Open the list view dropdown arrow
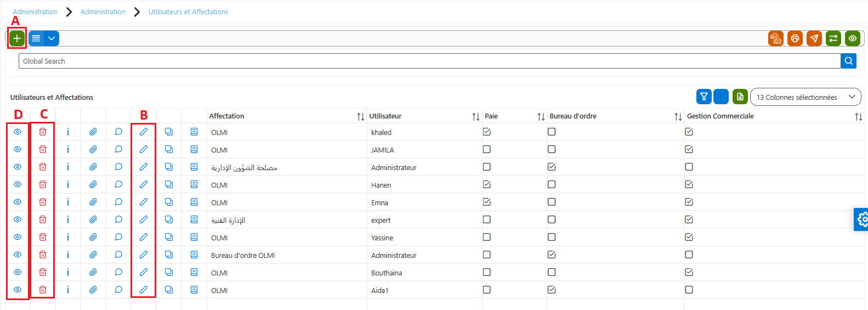Viewport: 868px width, 310px height. [x=52, y=38]
